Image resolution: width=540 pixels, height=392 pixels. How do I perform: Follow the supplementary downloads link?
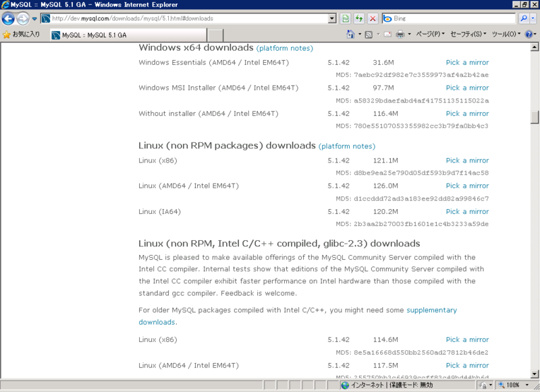(431, 310)
